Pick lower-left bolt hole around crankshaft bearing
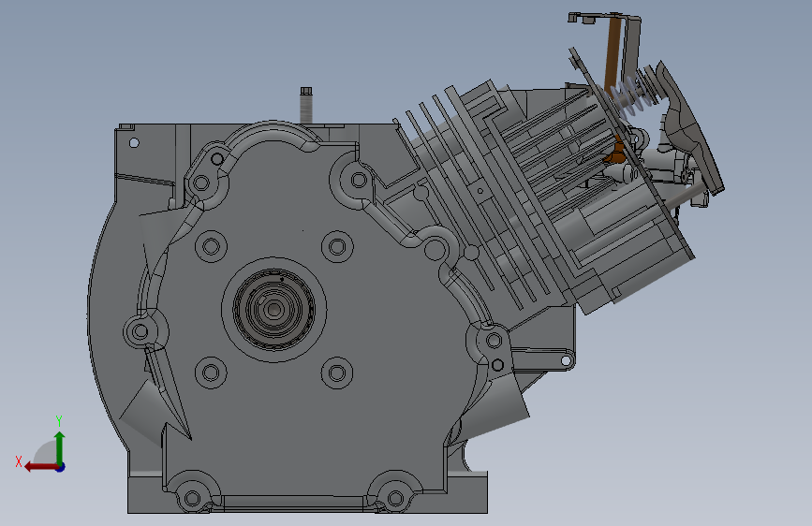812x526 pixels. coord(211,373)
